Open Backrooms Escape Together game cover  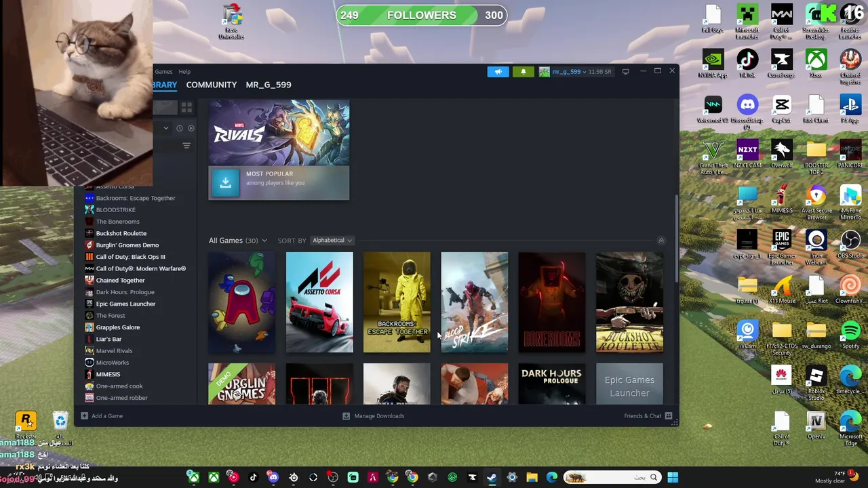tap(397, 302)
